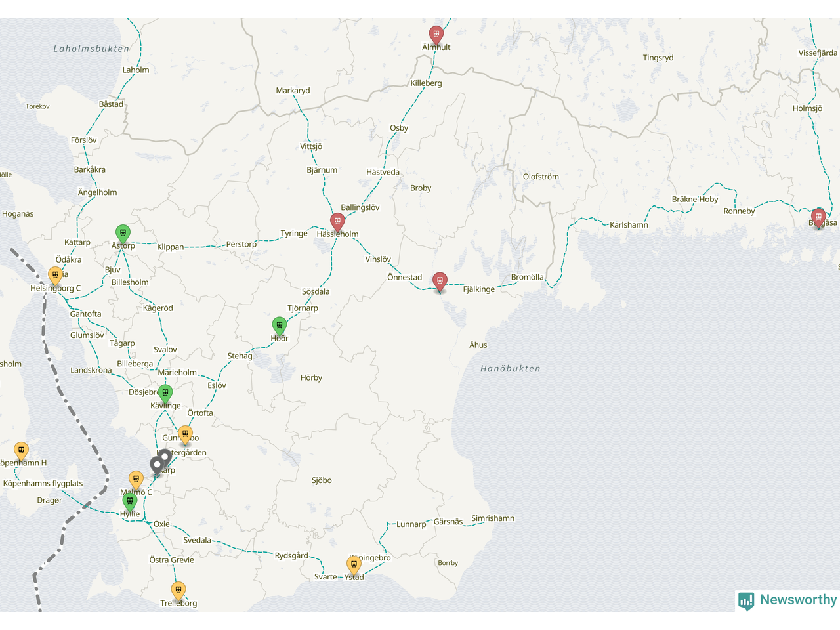The image size is (840, 630).
Task: Select the Killeberg label
Action: 426,83
